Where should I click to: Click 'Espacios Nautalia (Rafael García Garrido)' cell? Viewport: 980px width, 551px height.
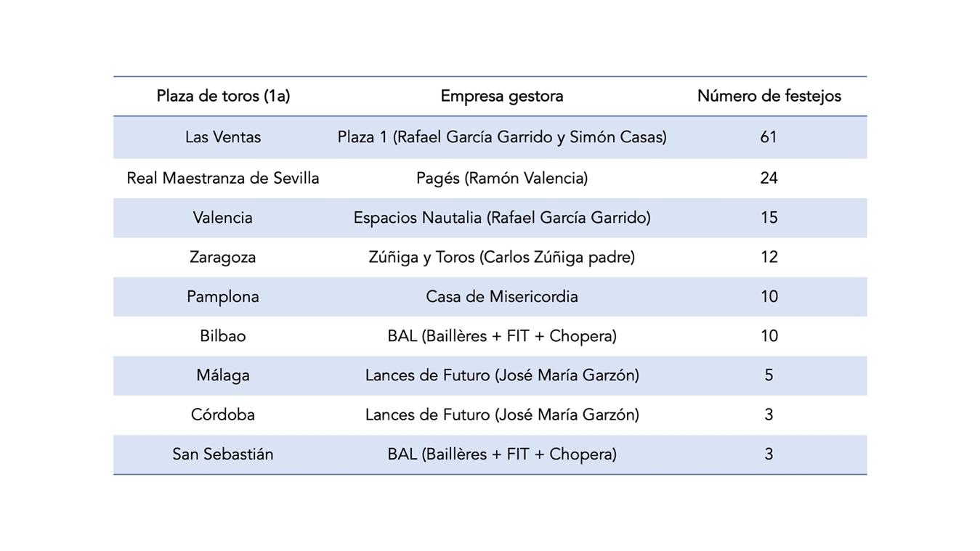click(502, 218)
